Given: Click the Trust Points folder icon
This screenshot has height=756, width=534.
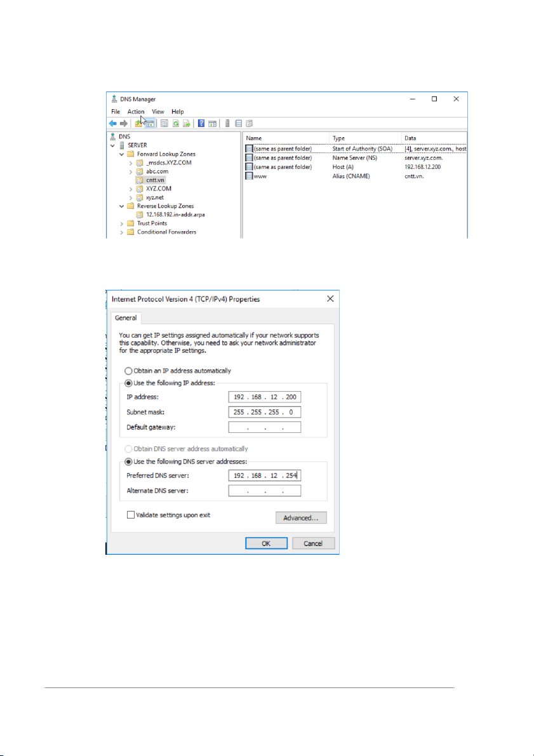Looking at the screenshot, I should pos(131,223).
